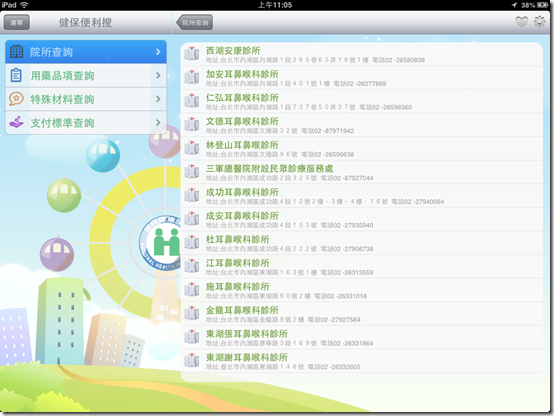Image resolution: width=554 pixels, height=416 pixels.
Task: Click hospital icon next to 東湖張耳鼻喉科診所
Action: pos(192,337)
